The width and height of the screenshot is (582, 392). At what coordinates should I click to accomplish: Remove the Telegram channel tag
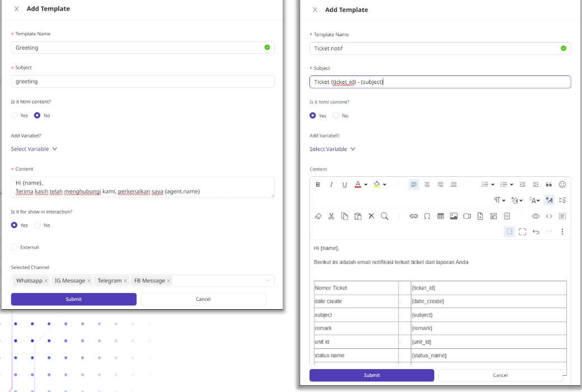point(125,281)
